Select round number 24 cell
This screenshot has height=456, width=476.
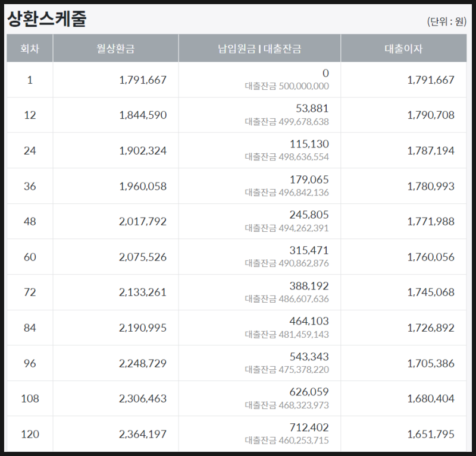[x=30, y=150]
